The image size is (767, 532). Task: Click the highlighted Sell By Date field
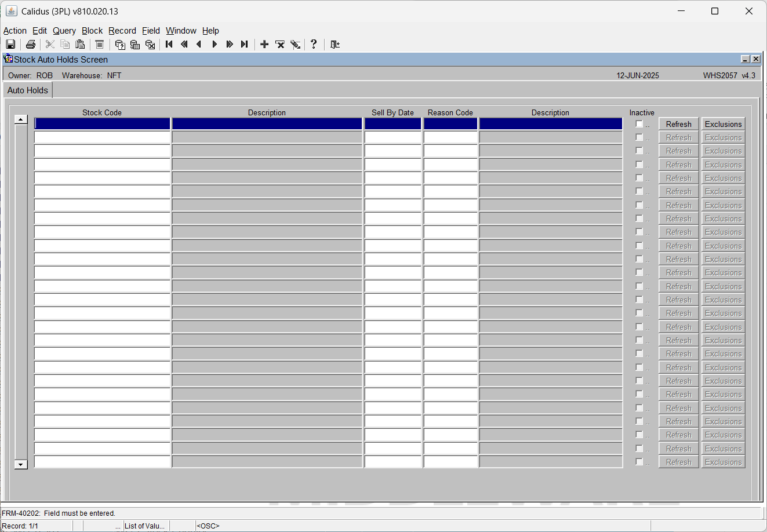pos(392,124)
